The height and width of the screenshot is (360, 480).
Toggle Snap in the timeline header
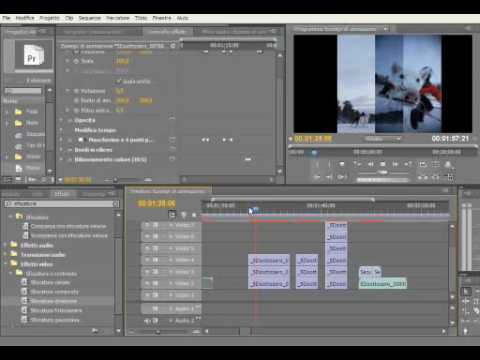172,215
